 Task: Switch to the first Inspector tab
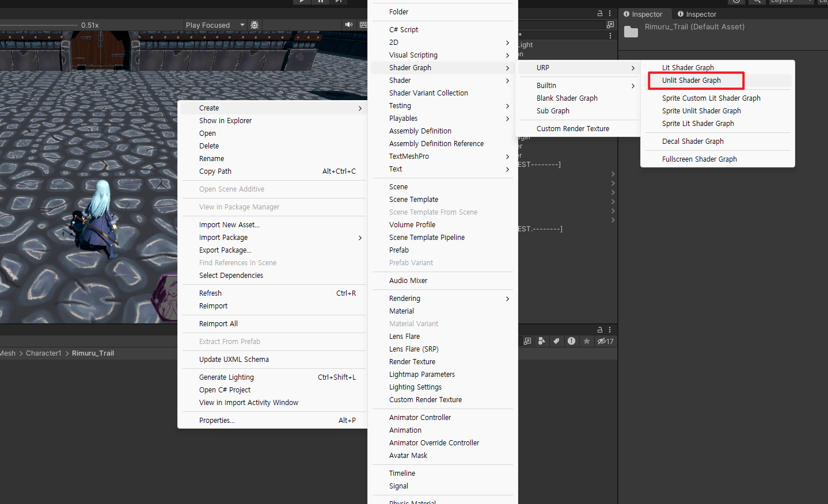(643, 14)
